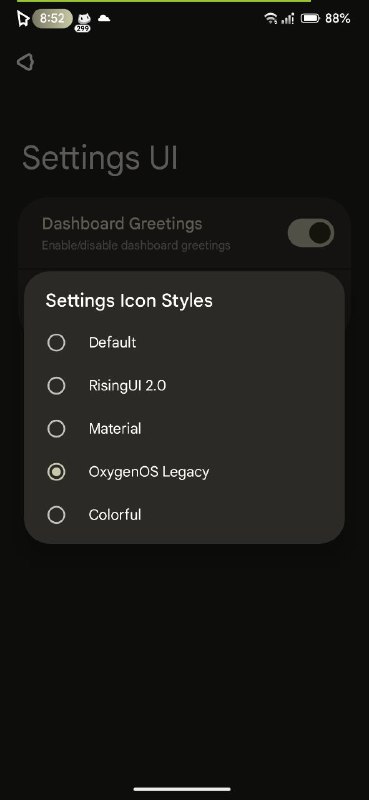Image resolution: width=369 pixels, height=800 pixels.
Task: Tap the cellular signal bars icon
Action: (287, 19)
